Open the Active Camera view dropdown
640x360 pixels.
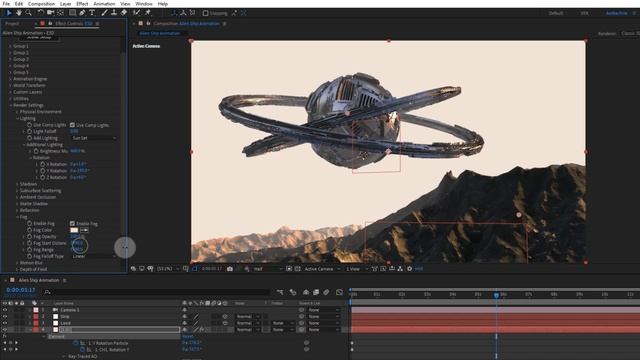[x=322, y=269]
